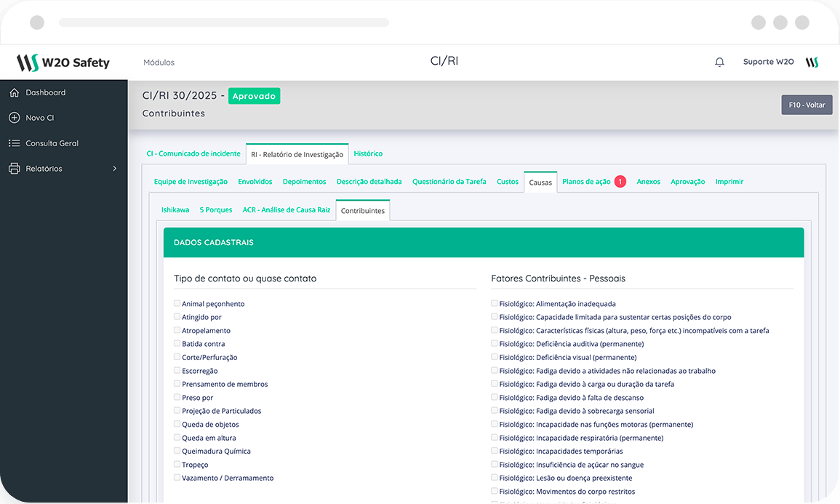
Task: Tick the Corte/Perfuração checkbox
Action: 177,357
